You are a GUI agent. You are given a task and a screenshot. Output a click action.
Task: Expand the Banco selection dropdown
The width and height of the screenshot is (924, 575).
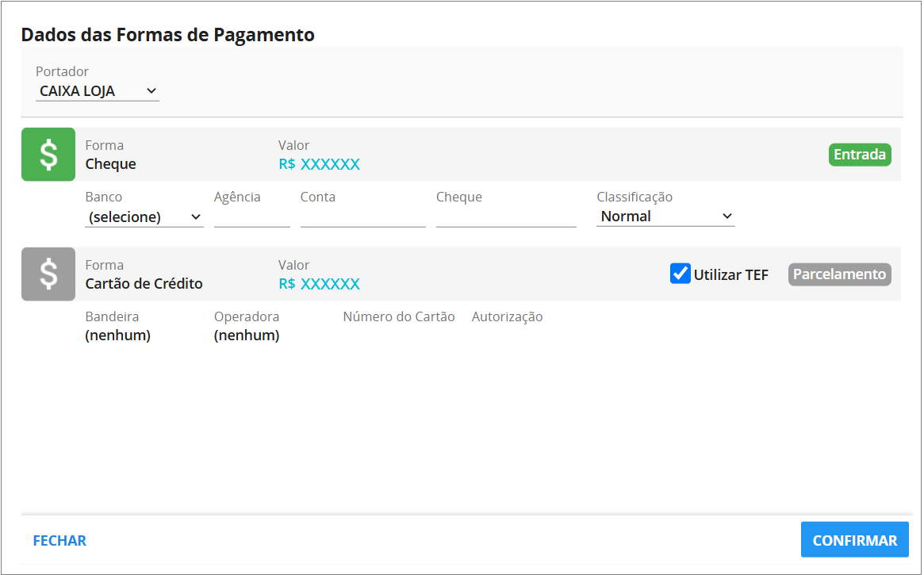pos(144,217)
